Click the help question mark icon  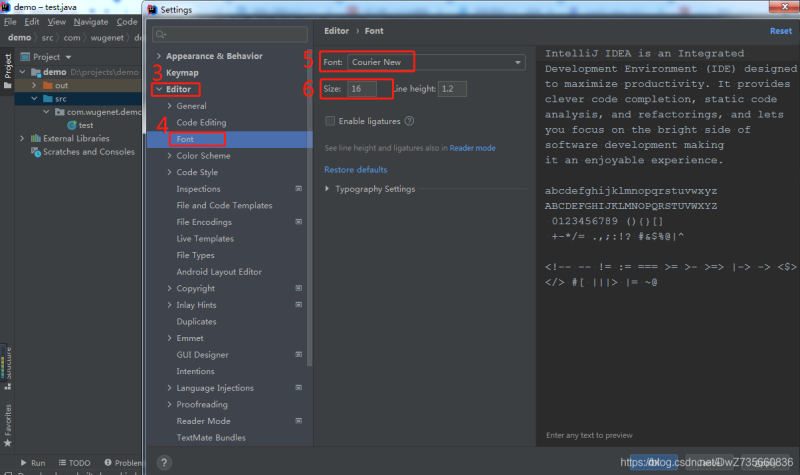pos(164,463)
